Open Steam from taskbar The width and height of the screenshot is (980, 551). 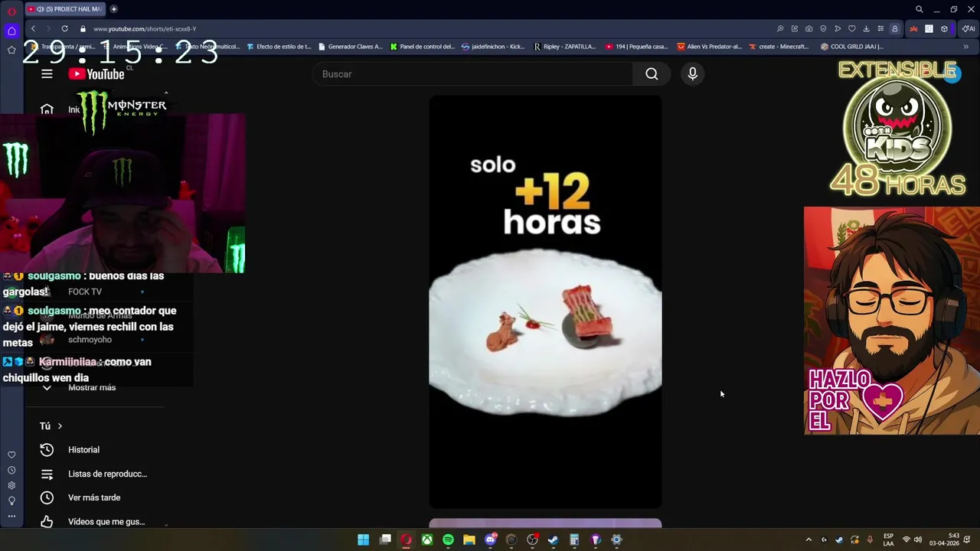click(x=553, y=540)
